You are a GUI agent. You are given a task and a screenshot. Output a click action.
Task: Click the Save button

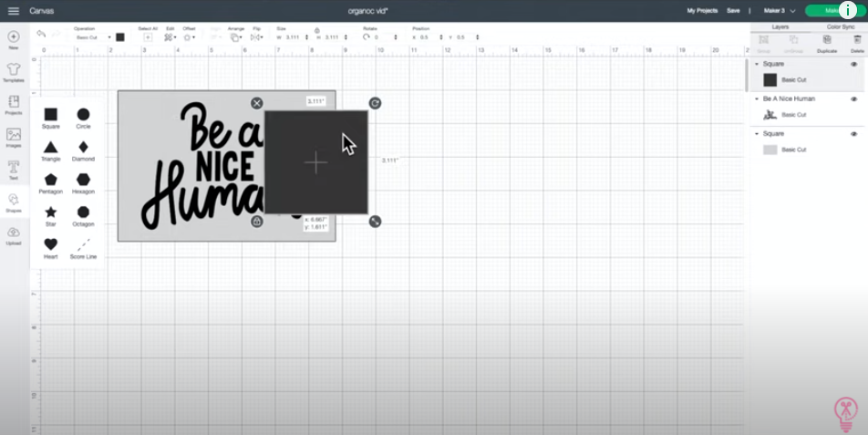(733, 11)
